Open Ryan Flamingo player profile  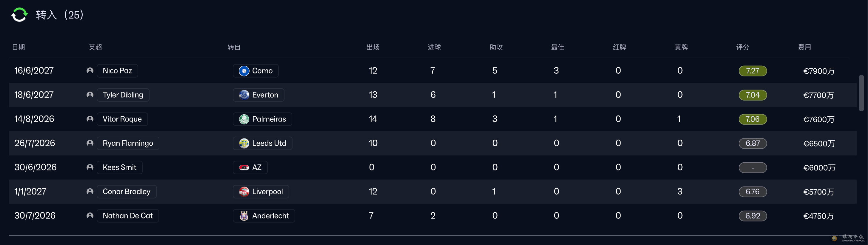click(128, 143)
